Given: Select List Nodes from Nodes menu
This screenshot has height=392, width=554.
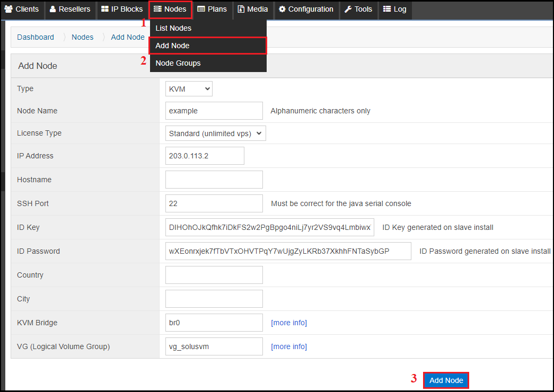Looking at the screenshot, I should [x=173, y=28].
